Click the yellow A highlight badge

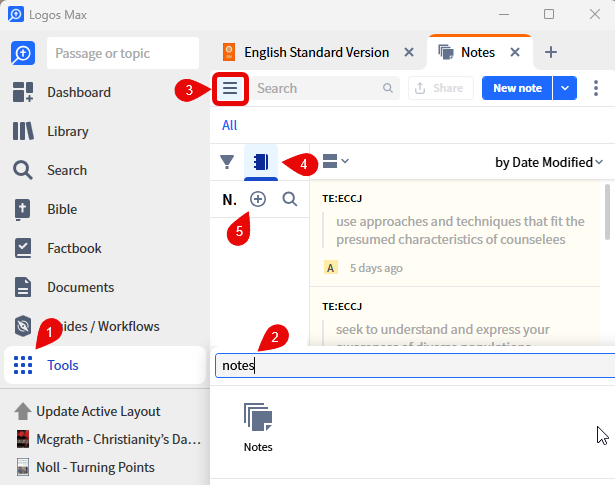click(x=331, y=268)
